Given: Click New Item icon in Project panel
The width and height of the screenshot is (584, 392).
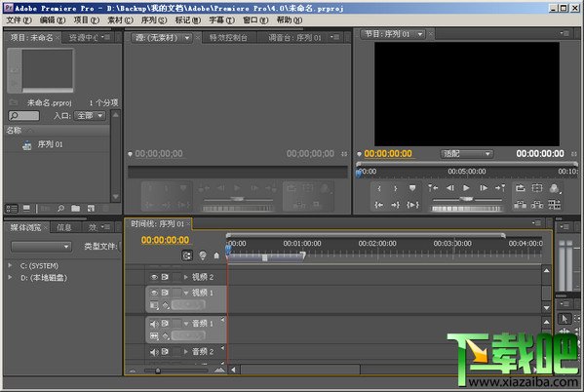Looking at the screenshot, I should pyautogui.click(x=91, y=209).
